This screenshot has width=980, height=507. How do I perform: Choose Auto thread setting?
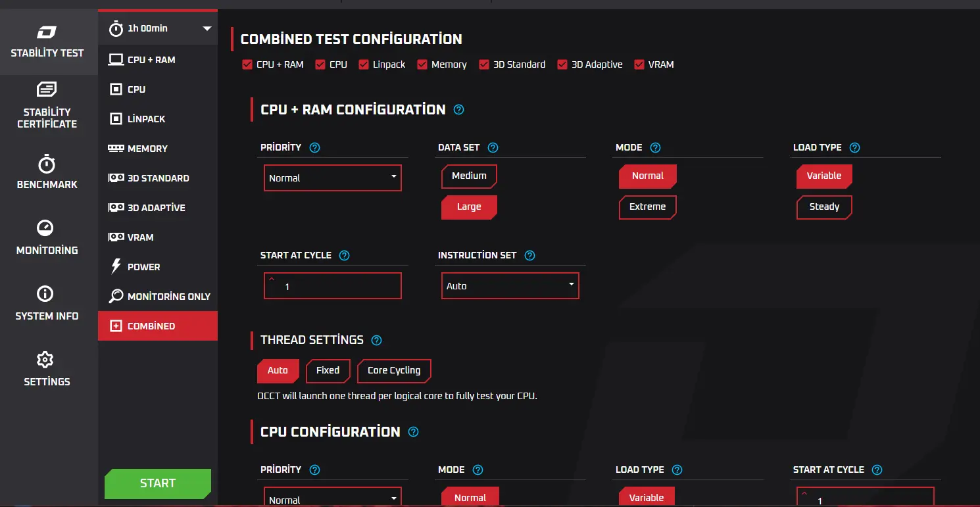click(x=278, y=371)
